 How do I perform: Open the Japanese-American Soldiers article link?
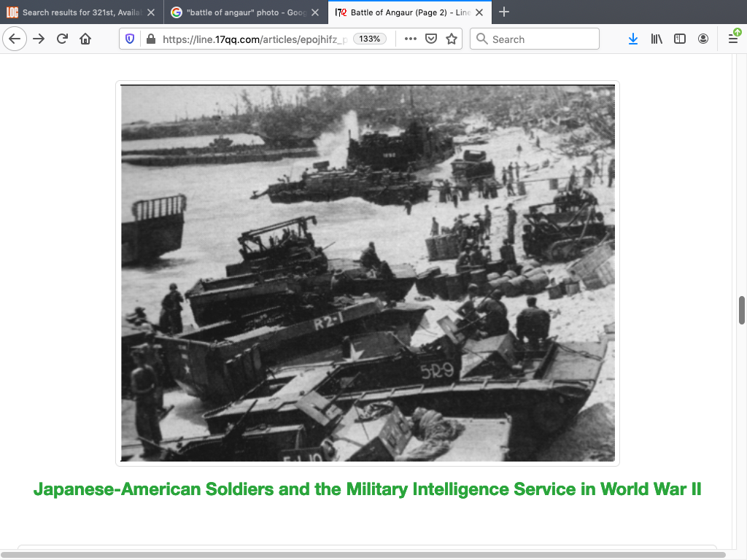pos(368,489)
